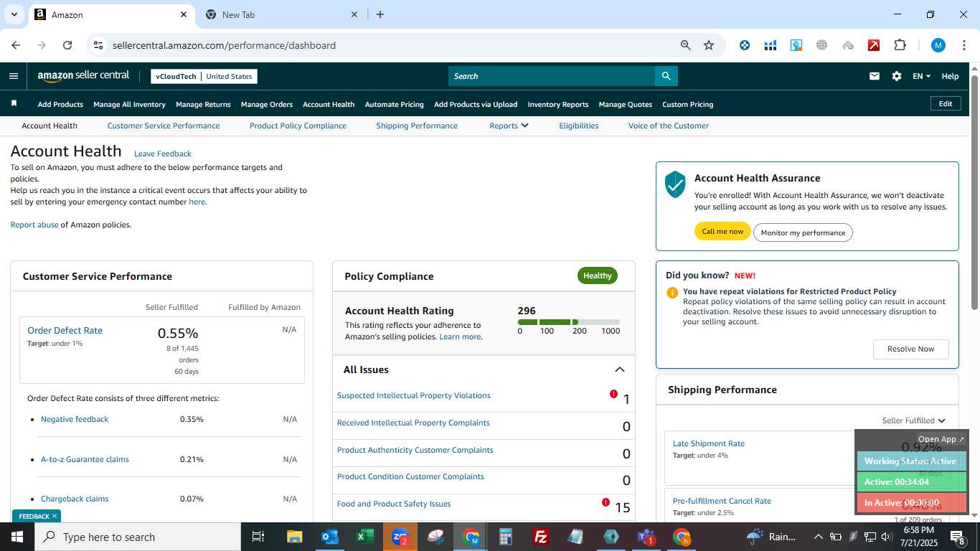The height and width of the screenshot is (551, 980).
Task: Click the Windows taskbar search box
Action: (138, 537)
